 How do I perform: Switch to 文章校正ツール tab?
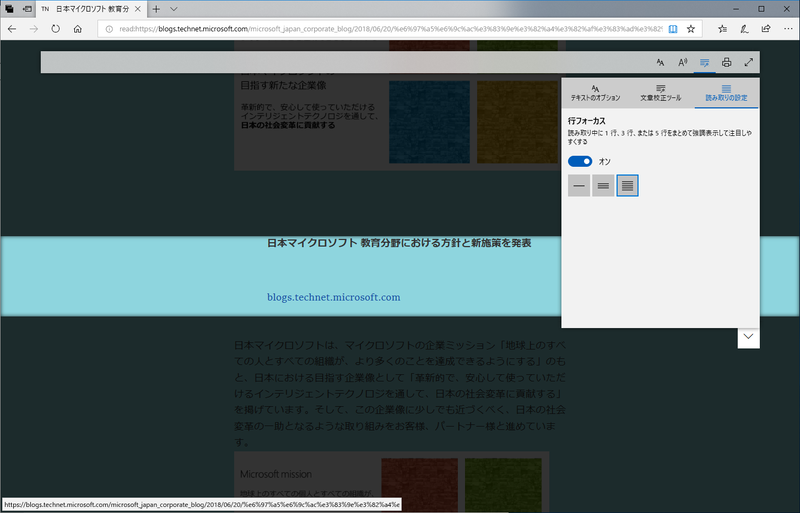[661, 93]
